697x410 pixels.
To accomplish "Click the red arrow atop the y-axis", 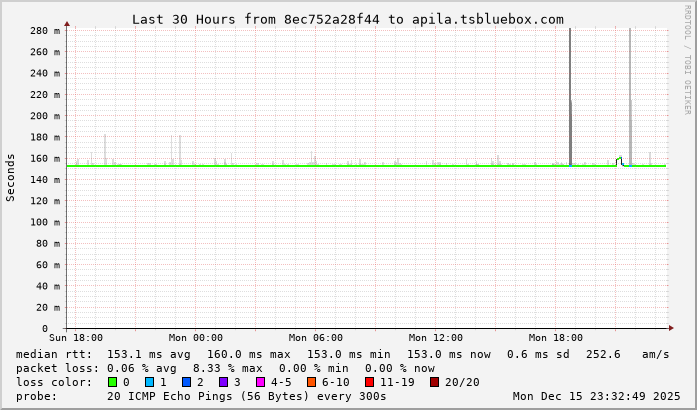I will 67,23.
